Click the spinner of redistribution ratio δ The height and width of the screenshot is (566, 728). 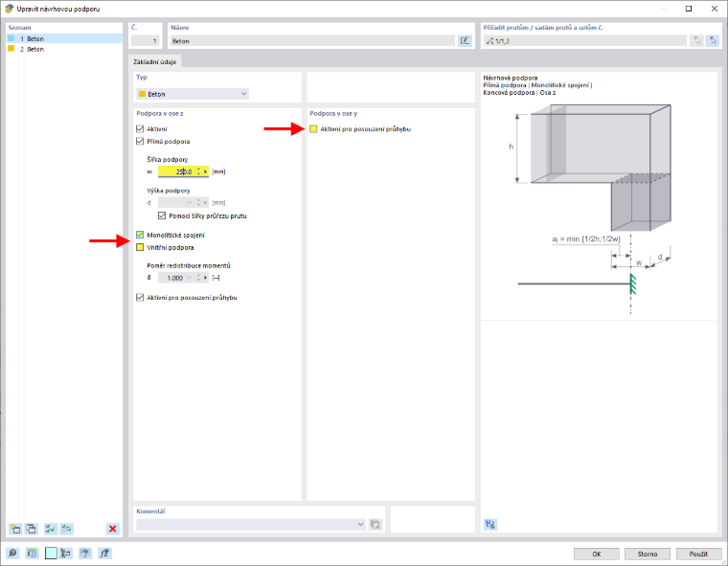click(x=198, y=278)
